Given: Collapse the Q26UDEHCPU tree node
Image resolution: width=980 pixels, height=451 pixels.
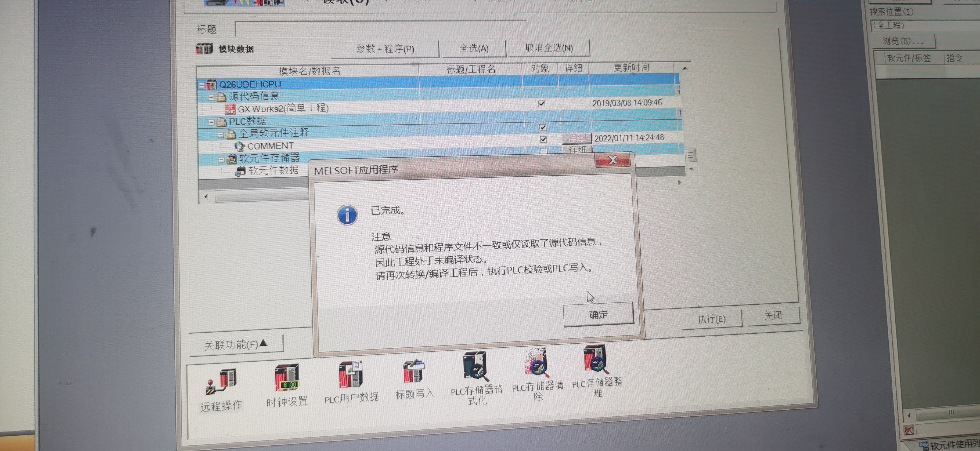Looking at the screenshot, I should [202, 86].
